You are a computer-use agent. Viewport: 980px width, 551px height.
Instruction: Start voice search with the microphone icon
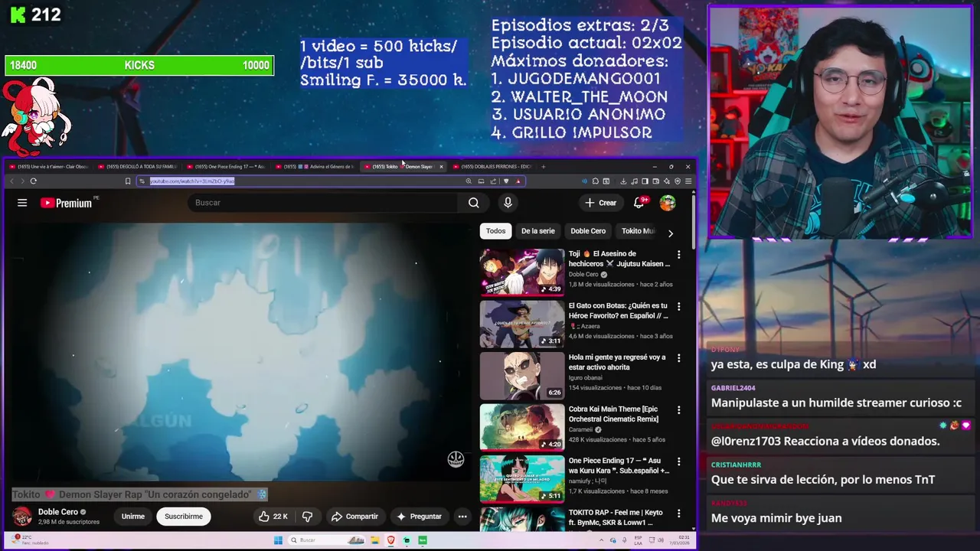click(508, 203)
